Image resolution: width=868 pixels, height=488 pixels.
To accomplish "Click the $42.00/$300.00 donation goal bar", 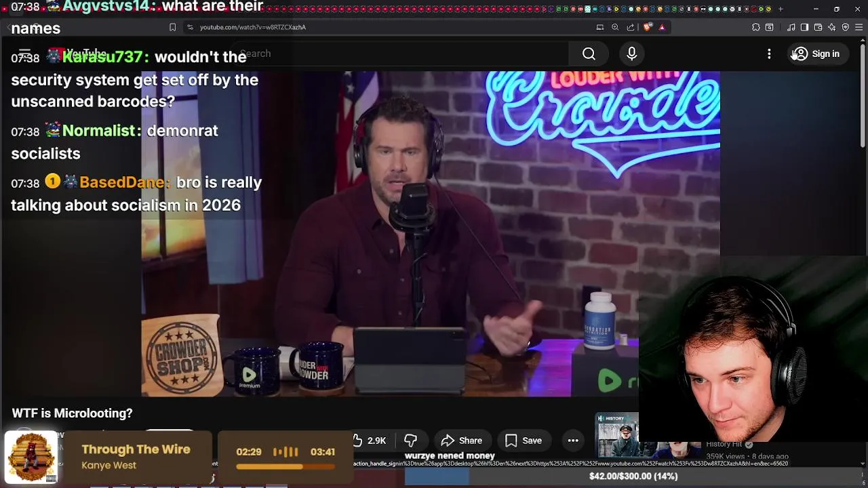I will tap(633, 476).
